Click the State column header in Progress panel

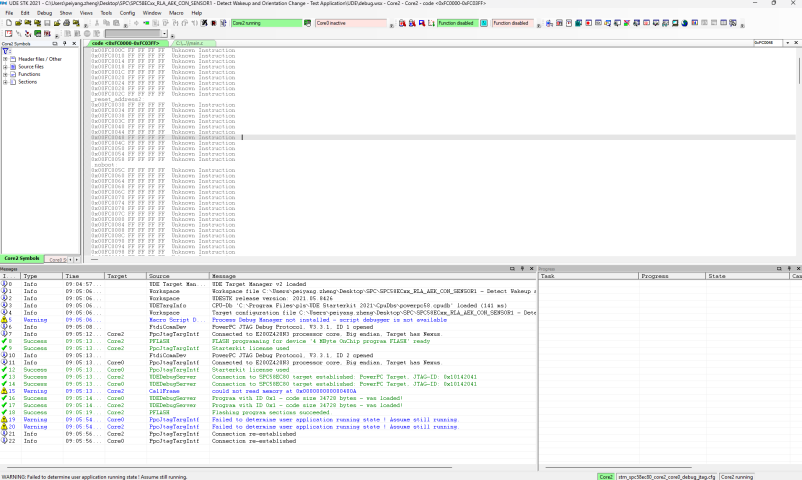pos(747,276)
